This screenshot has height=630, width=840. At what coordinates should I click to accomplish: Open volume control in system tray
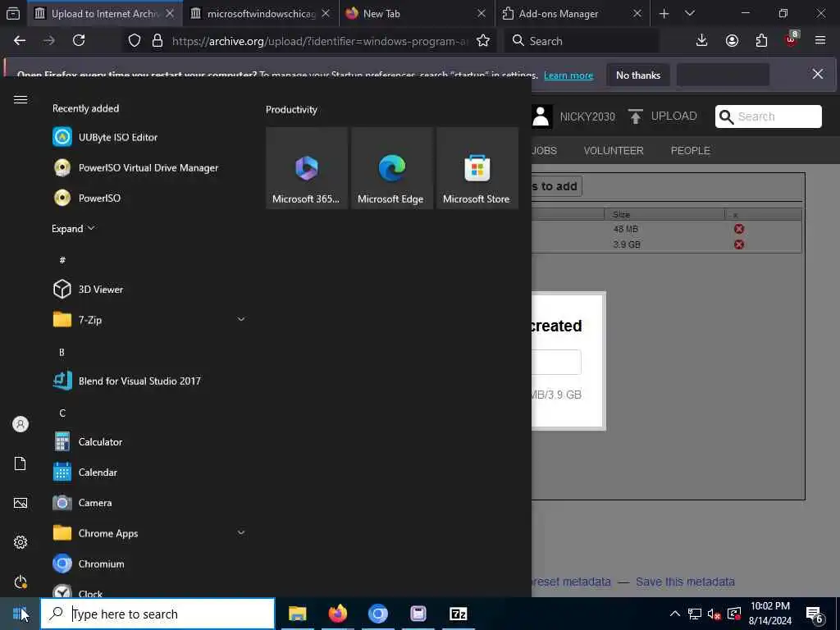pyautogui.click(x=714, y=614)
